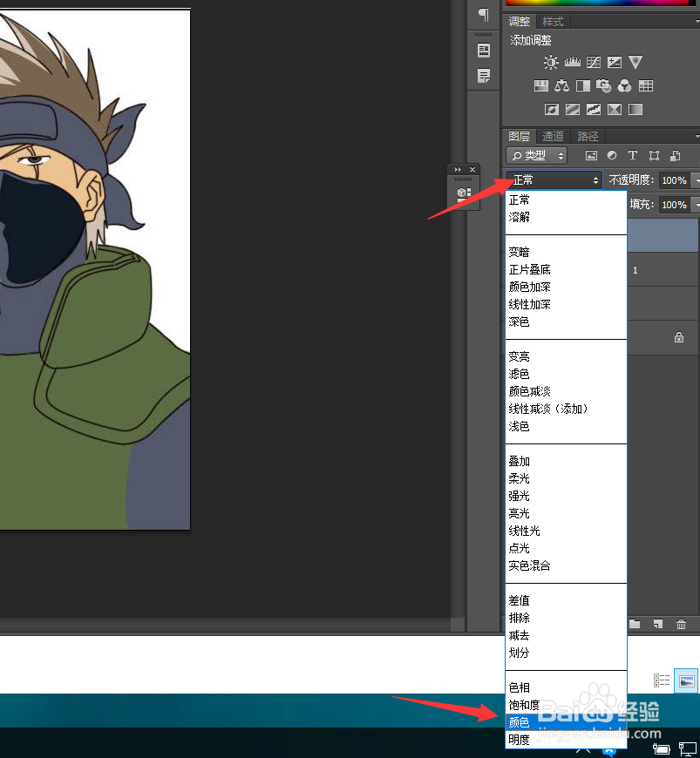Screen dimensions: 700x758
Task: Choose 正常 in the blend mode list
Action: [566, 200]
